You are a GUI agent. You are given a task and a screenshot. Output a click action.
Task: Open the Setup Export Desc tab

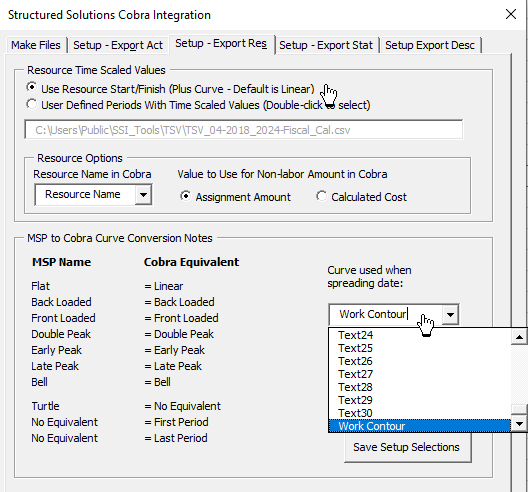coord(430,45)
